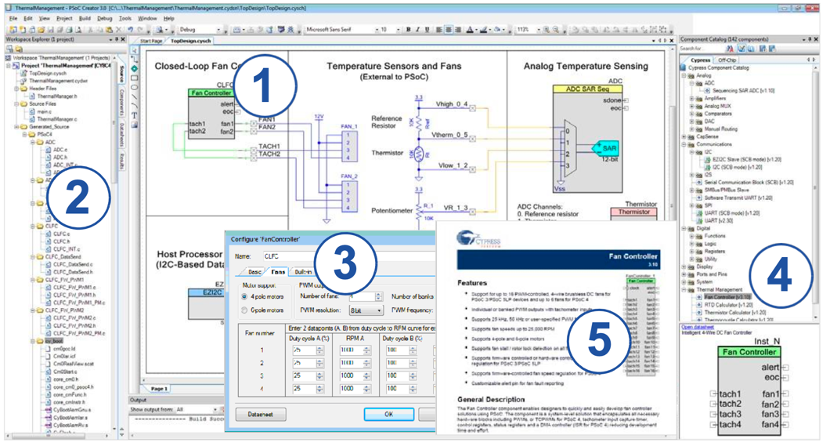Click the image insert tool below T
The width and height of the screenshot is (830, 446).
(134, 125)
